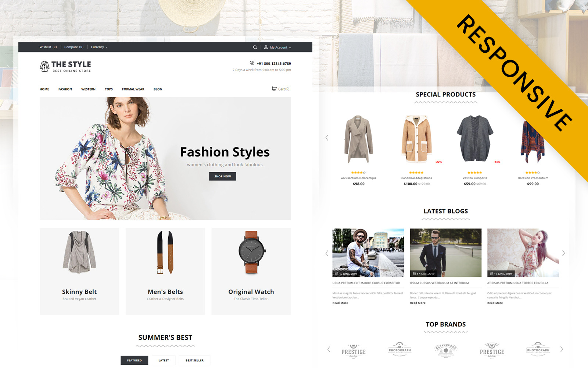
Task: Open the shopping cart icon
Action: pyautogui.click(x=274, y=89)
